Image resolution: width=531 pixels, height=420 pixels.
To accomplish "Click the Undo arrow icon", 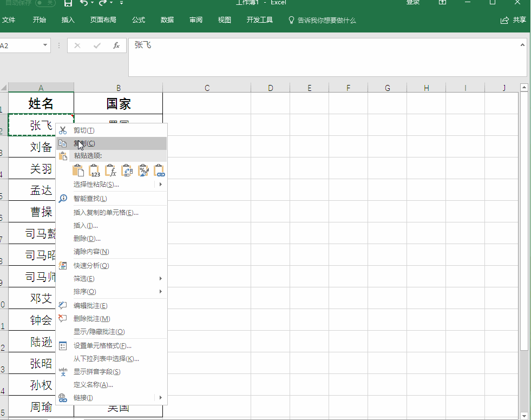I will (84, 3).
